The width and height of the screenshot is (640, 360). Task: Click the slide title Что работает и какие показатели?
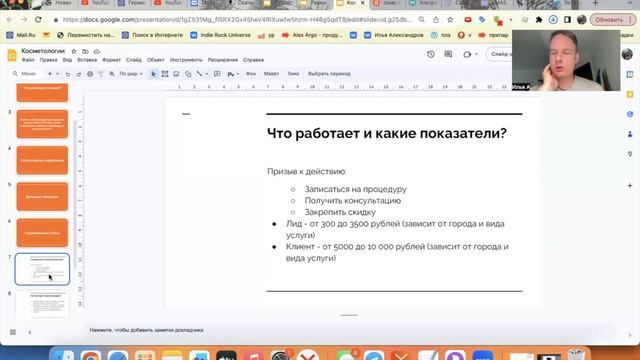point(387,133)
